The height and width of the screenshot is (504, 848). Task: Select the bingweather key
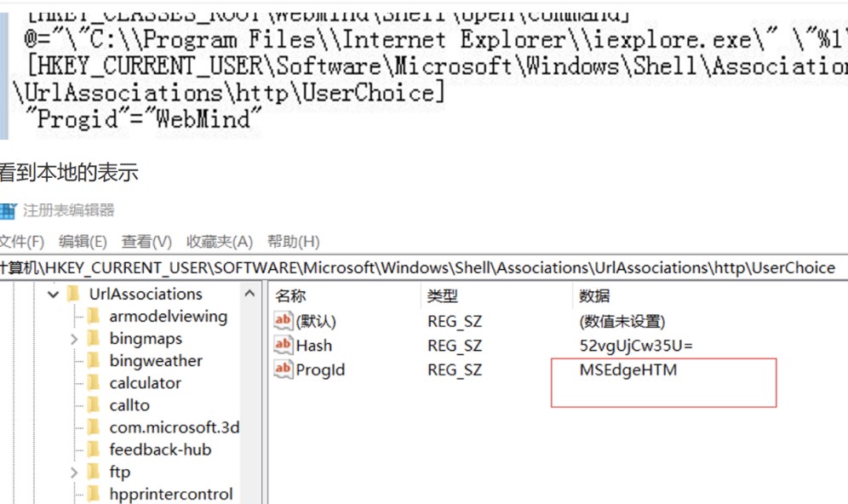point(156,361)
